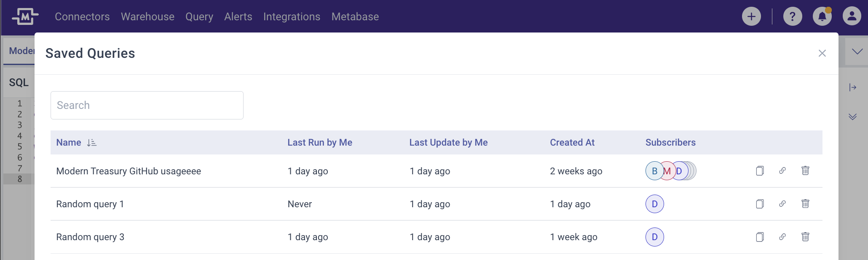Copy the Random query 1 row
Screen dimensions: 868x260
(760, 204)
